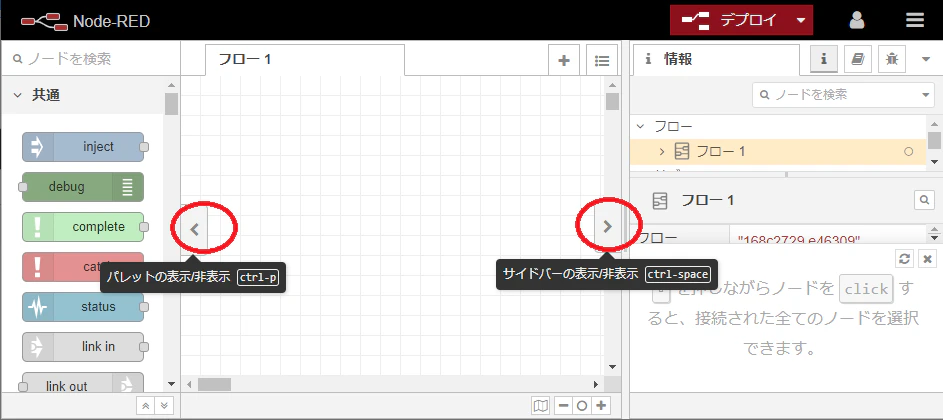This screenshot has width=943, height=420.
Task: Add a new flow with plus button
Action: (564, 60)
